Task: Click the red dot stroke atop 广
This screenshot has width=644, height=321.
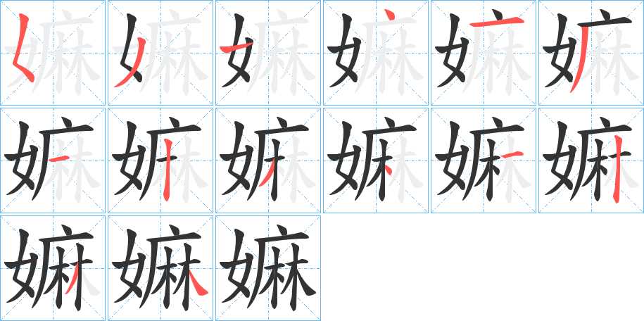Action: (x=389, y=15)
